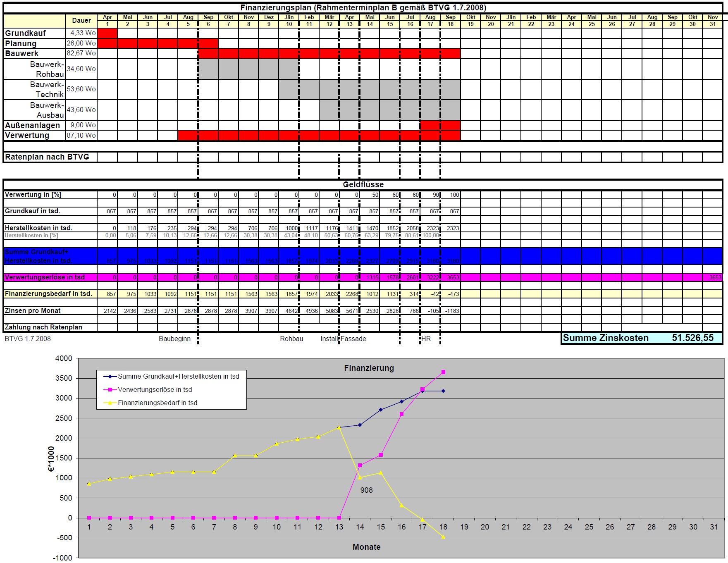Screen dimensions: 728x563
Task: Select Finanzierungsbedarf cell -473
Action: [x=451, y=294]
